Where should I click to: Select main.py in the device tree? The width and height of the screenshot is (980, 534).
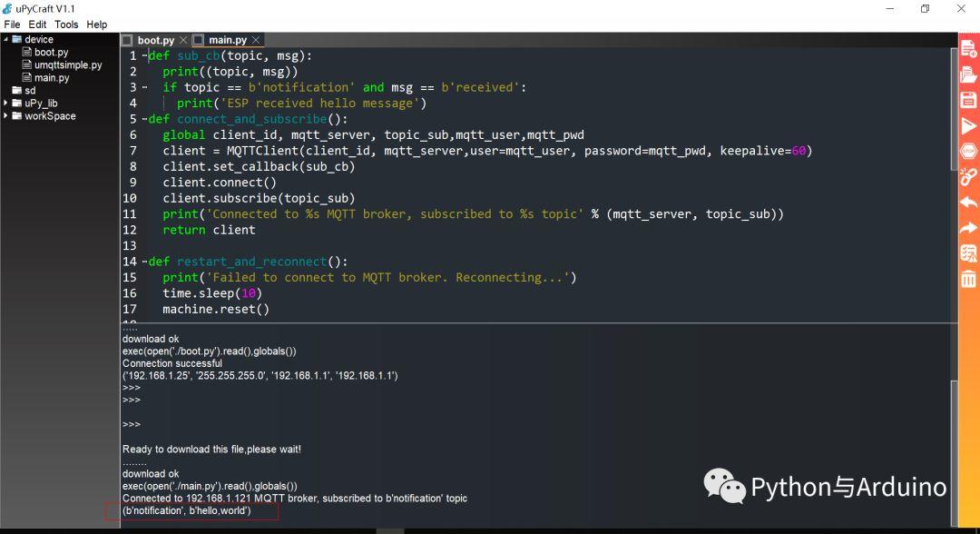[52, 77]
